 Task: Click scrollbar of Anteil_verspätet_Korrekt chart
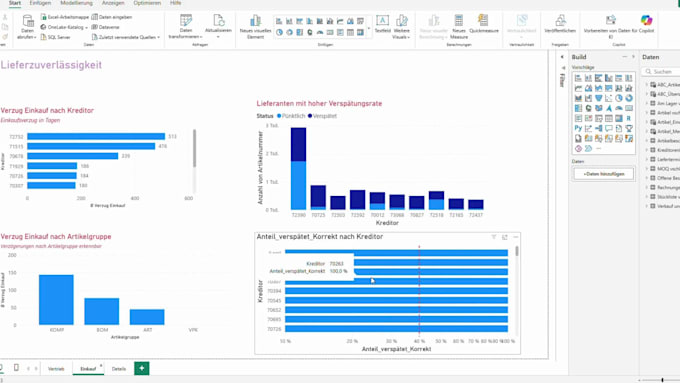click(x=517, y=251)
